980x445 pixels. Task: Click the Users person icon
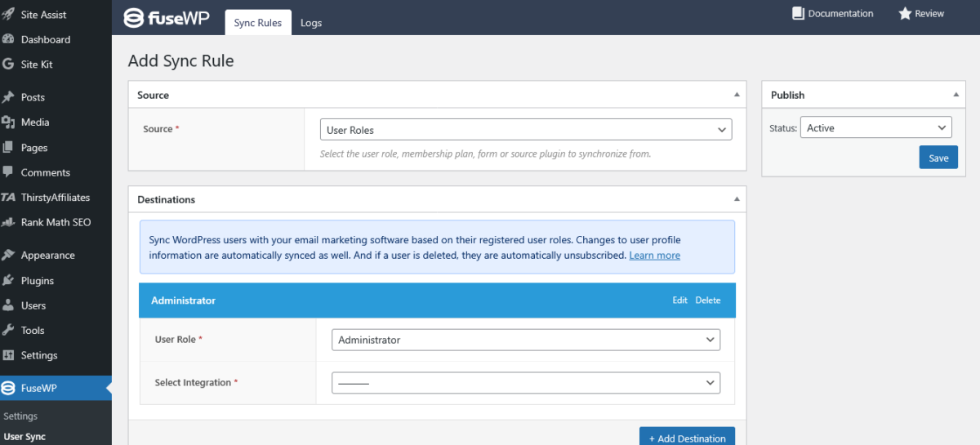pyautogui.click(x=8, y=305)
